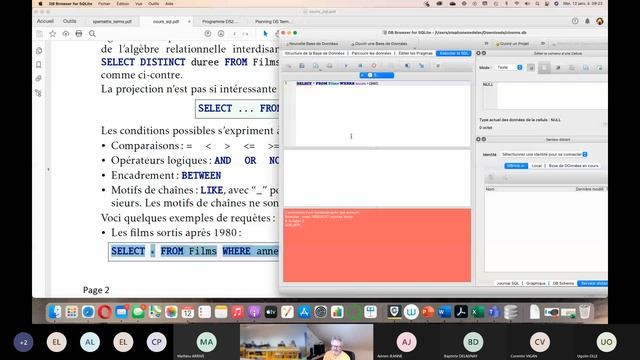Open the Mode dropdown set to Texte
Screen dimensions: 640x360
509,67
